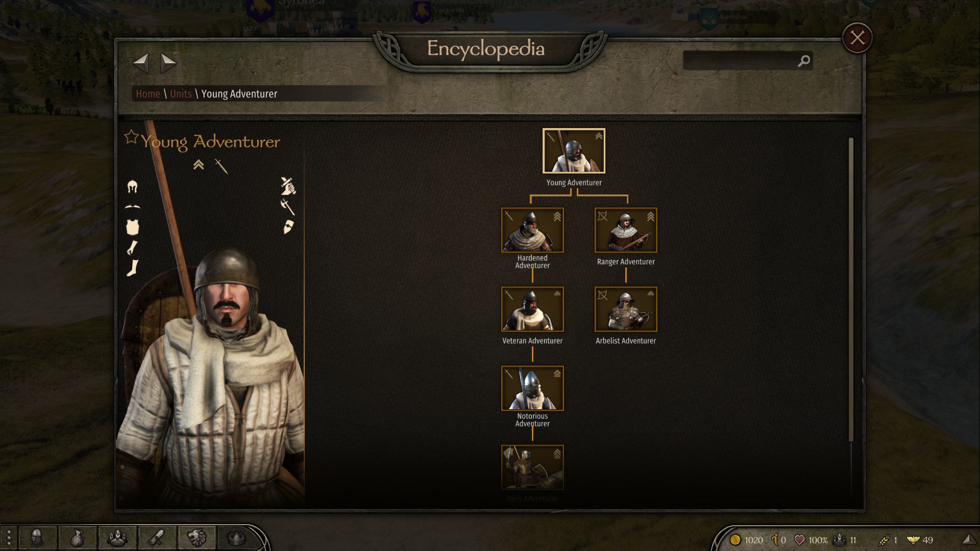Open the Quests scroll icon
The height and width of the screenshot is (551, 980).
point(157,538)
